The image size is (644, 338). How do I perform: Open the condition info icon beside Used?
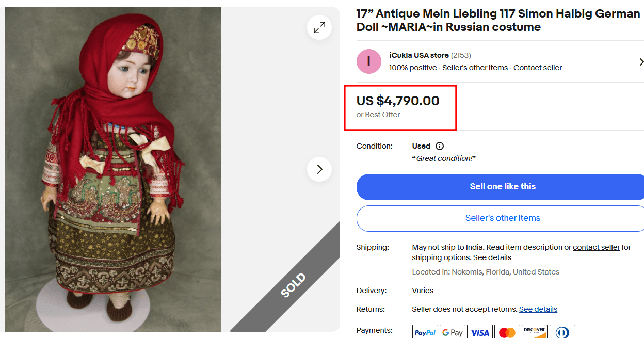click(439, 146)
